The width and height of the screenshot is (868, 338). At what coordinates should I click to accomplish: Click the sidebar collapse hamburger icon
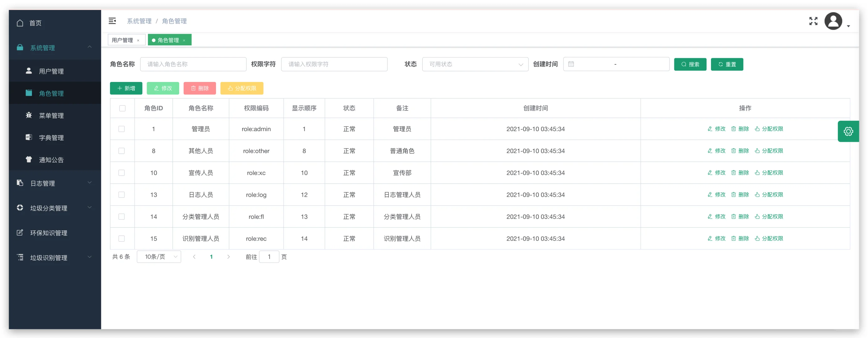(x=112, y=21)
